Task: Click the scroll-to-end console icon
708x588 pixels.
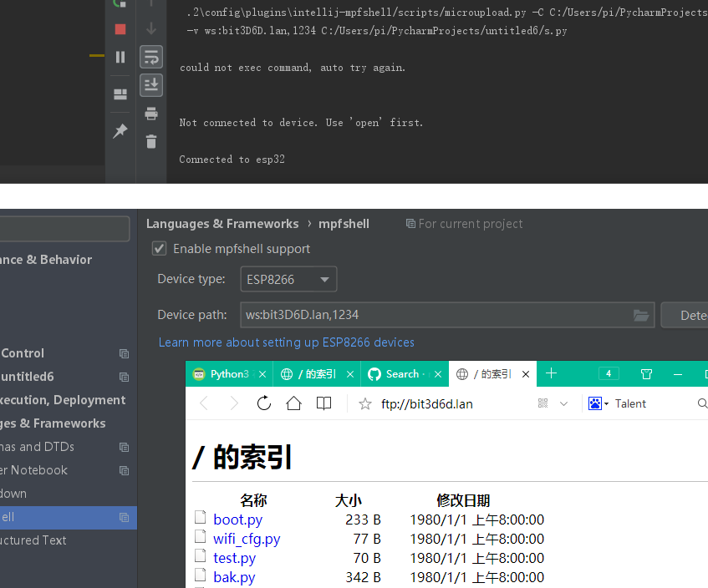Action: point(151,84)
